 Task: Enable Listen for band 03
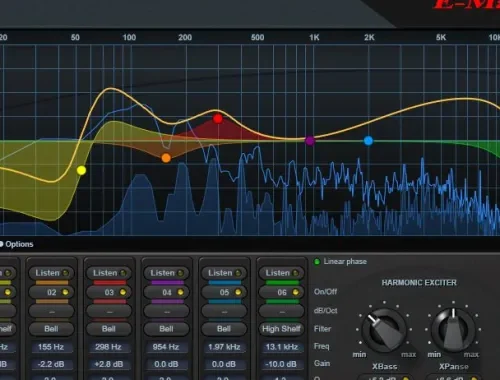tap(109, 273)
